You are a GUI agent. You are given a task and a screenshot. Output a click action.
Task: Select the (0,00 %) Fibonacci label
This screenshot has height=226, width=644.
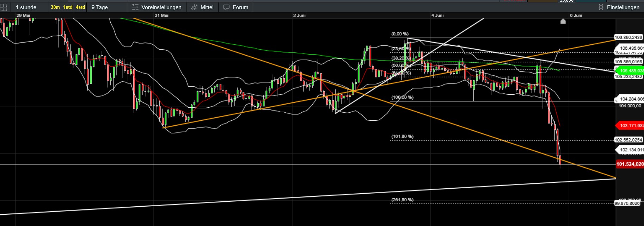400,34
